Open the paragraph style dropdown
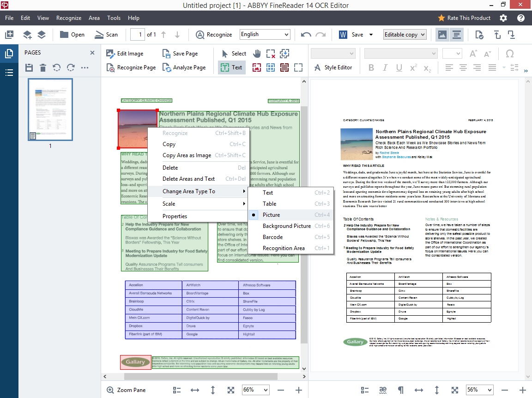The width and height of the screenshot is (532, 398). (x=333, y=54)
